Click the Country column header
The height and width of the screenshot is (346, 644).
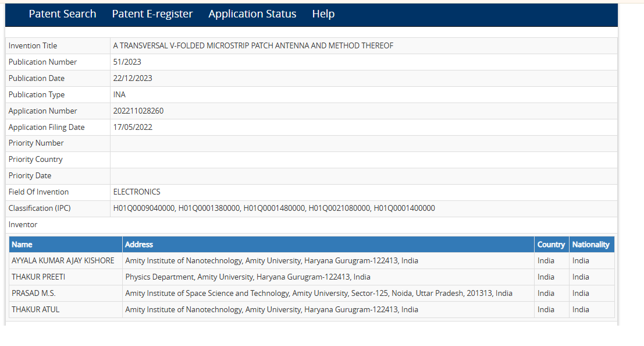pos(552,245)
